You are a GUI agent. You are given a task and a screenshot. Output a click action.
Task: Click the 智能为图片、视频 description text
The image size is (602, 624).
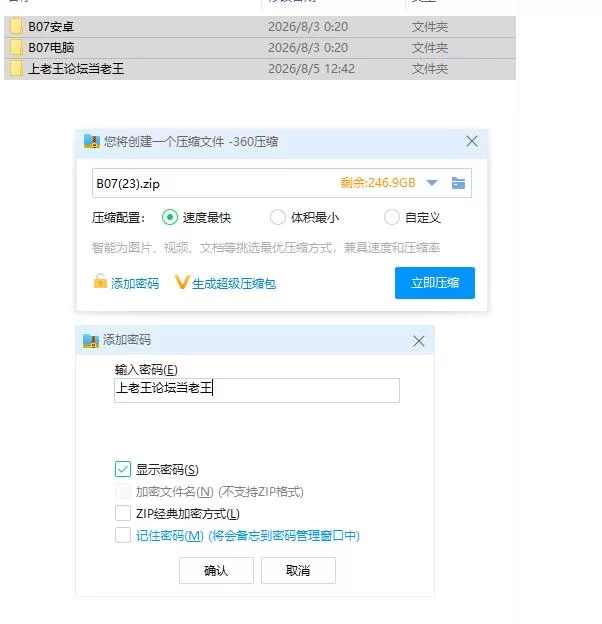coord(266,248)
